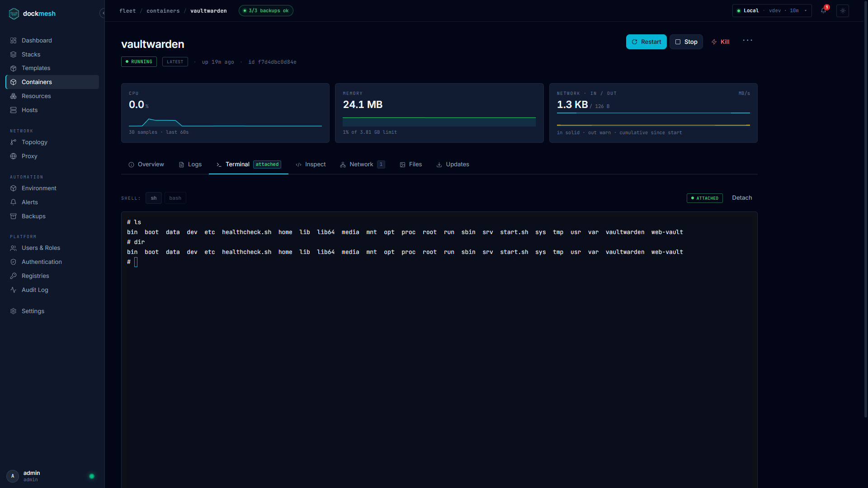868x488 pixels.
Task: Select Containers in sidebar
Action: click(52, 82)
